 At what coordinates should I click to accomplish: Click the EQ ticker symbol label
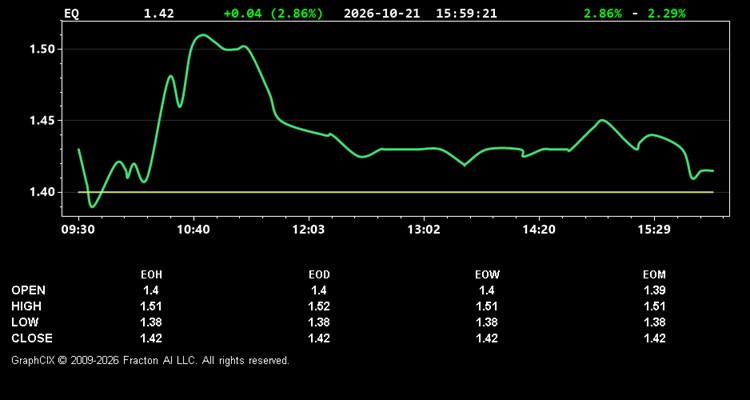tap(71, 13)
